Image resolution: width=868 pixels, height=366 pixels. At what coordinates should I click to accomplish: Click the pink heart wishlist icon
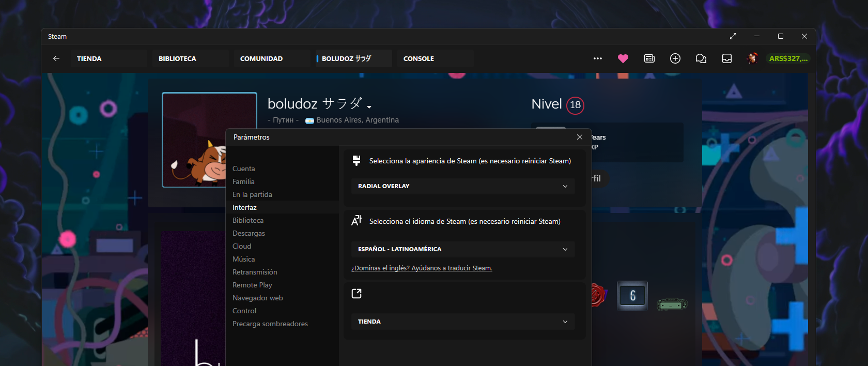click(623, 58)
